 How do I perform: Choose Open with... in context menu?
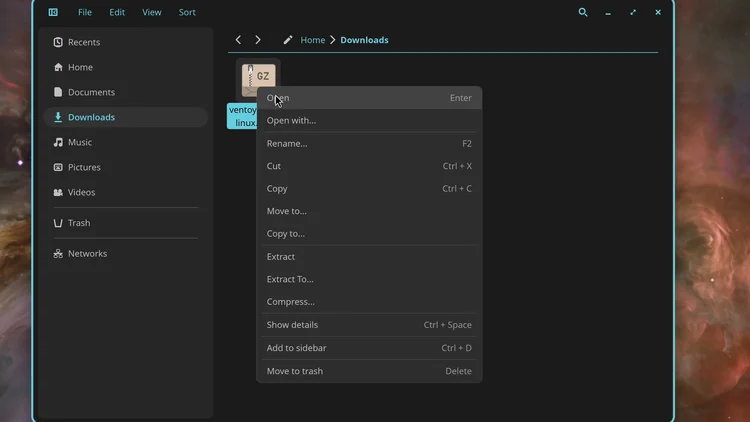[x=369, y=121]
